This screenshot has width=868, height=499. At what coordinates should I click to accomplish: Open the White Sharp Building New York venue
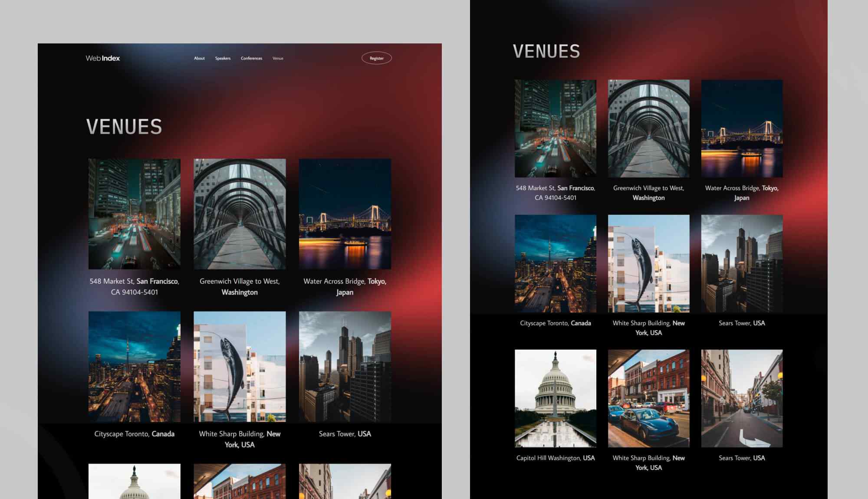240,367
